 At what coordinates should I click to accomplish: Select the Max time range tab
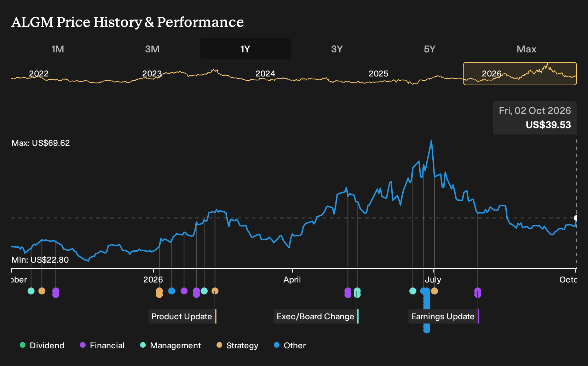coord(526,49)
